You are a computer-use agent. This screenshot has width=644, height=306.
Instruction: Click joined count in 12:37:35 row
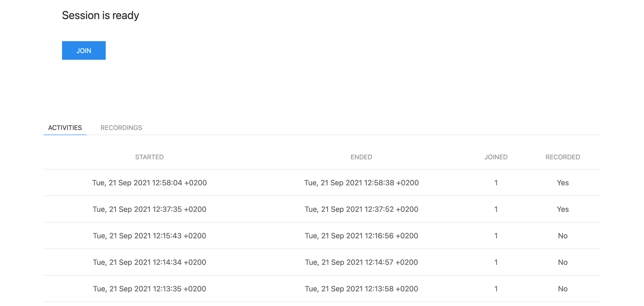pos(496,209)
